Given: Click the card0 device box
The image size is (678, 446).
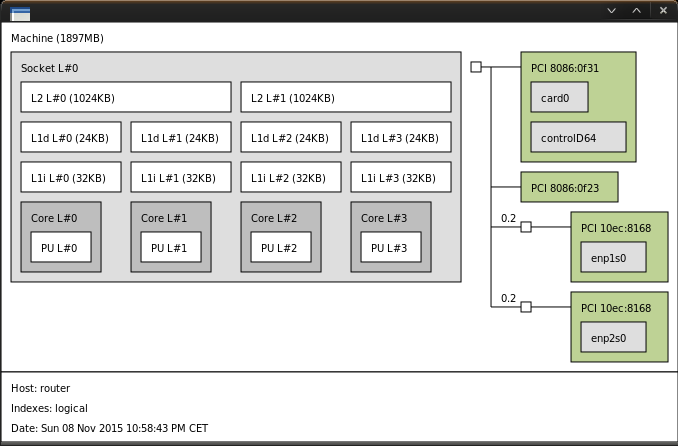Looking at the screenshot, I should 559,98.
